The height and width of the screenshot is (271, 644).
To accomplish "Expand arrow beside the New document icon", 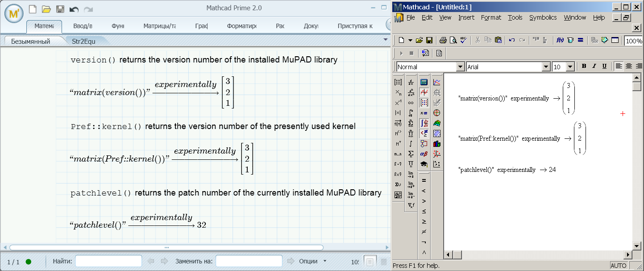I will click(x=410, y=40).
